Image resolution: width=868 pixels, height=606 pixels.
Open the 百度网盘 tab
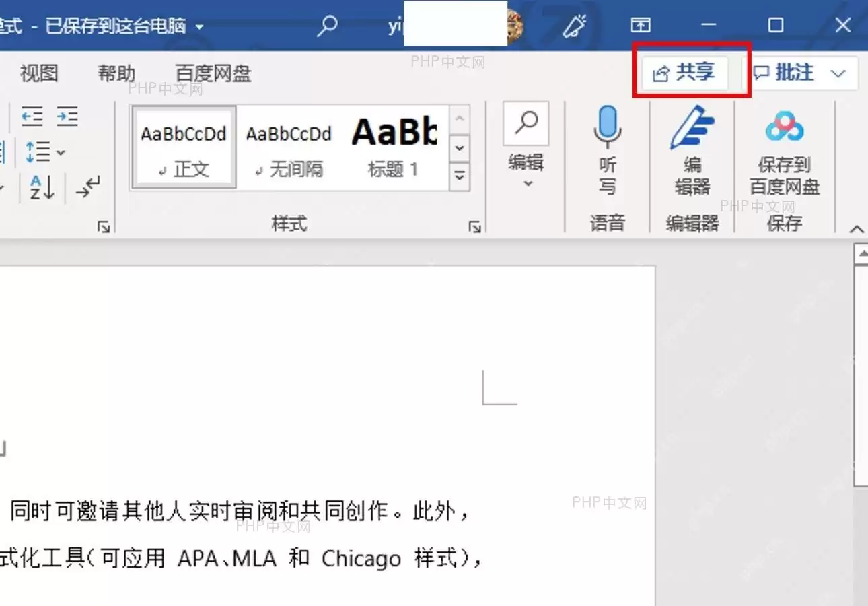point(213,73)
